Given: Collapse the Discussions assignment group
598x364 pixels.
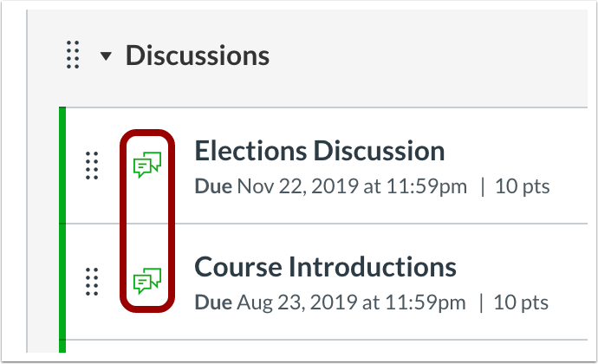Looking at the screenshot, I should [x=106, y=56].
